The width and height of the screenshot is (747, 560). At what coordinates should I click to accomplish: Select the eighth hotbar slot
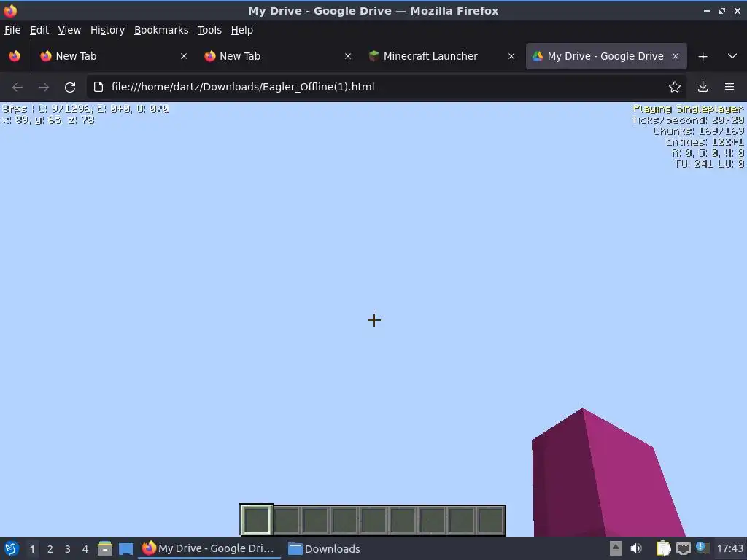461,520
